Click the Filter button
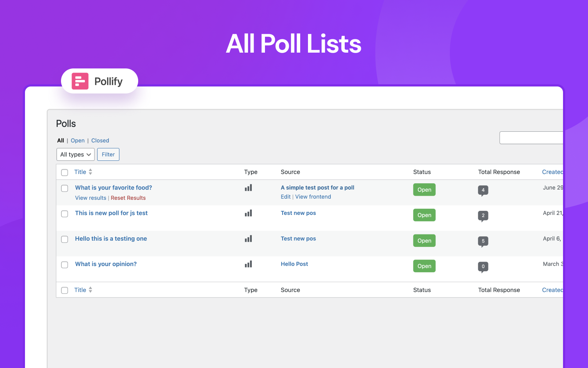This screenshot has width=588, height=368. 108,155
